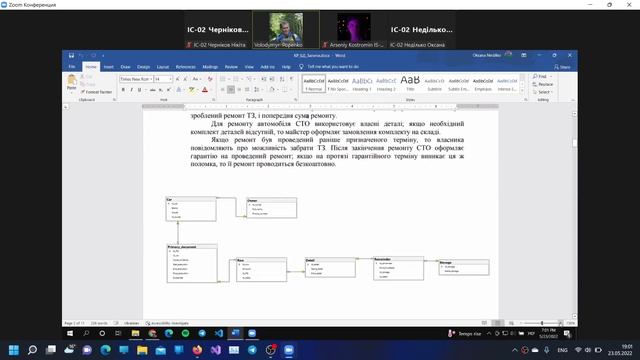Click the Tell me what you want to do box
Screen dimensions: 640x360
(330, 67)
